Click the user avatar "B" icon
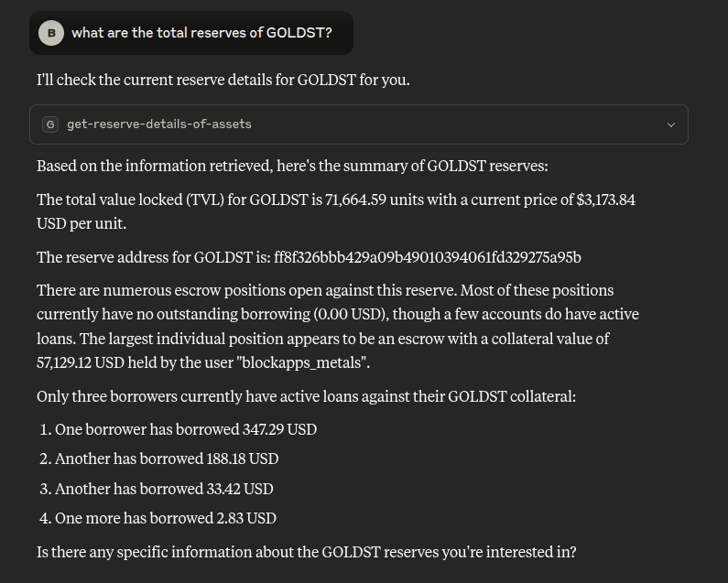 [x=51, y=33]
